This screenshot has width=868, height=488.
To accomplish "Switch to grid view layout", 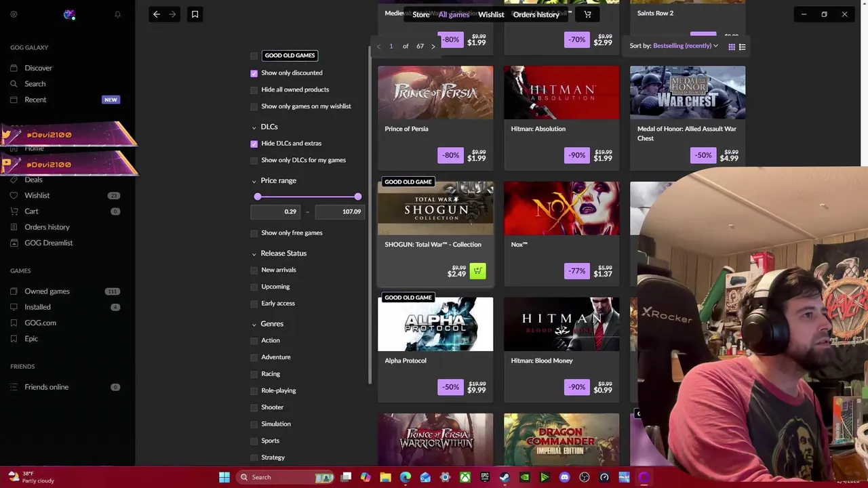I will (732, 47).
